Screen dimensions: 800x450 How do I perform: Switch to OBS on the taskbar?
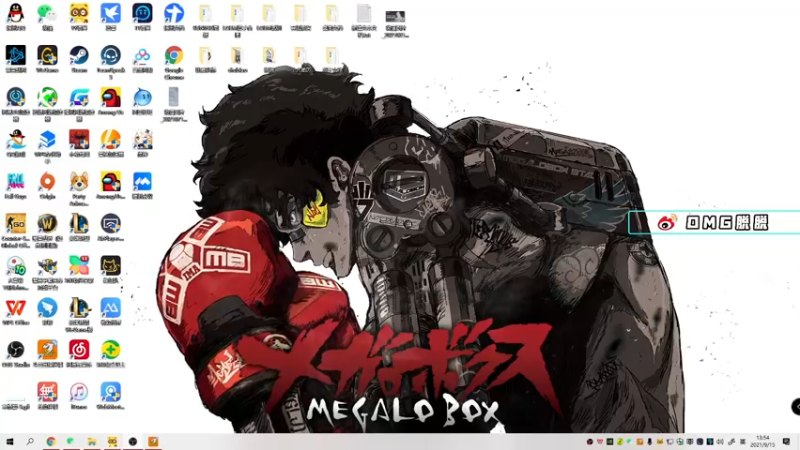133,441
